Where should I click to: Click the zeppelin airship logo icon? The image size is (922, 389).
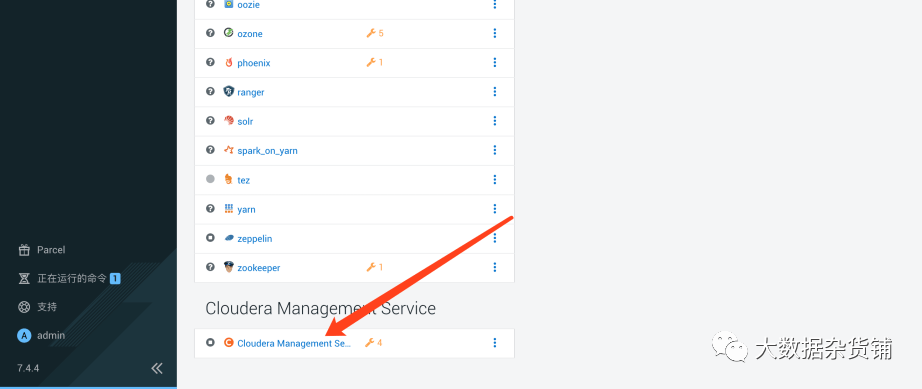point(229,238)
